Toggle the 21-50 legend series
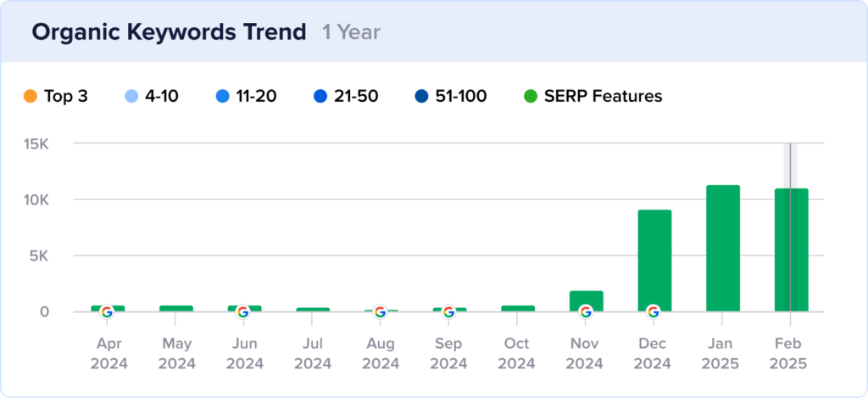Screen dimensions: 868x398 click(346, 97)
